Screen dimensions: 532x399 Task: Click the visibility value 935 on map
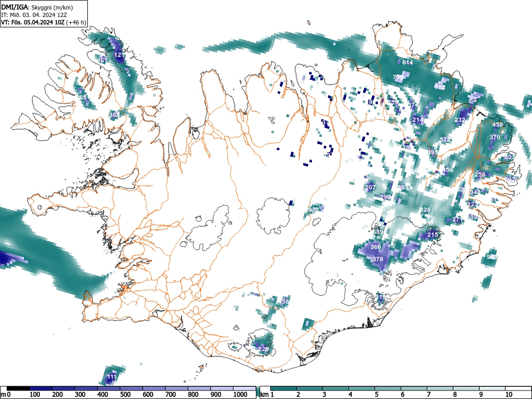313,210
